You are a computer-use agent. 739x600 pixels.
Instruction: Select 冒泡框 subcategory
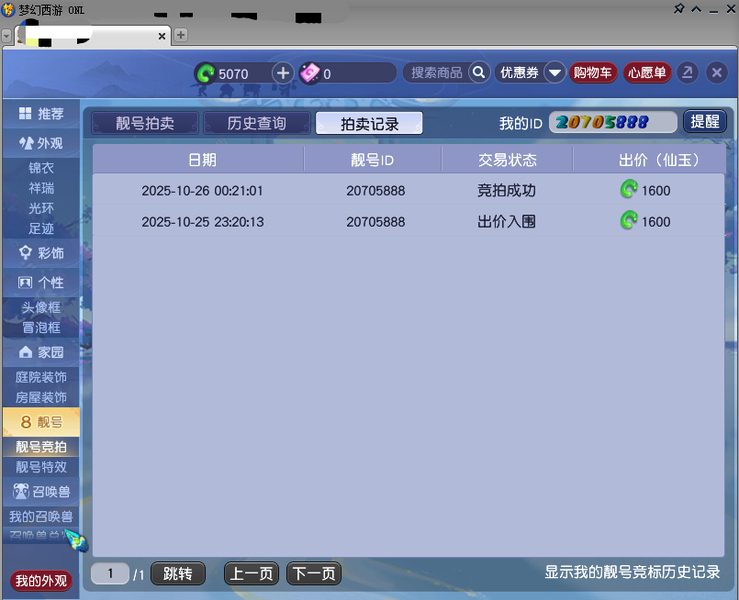[x=41, y=327]
